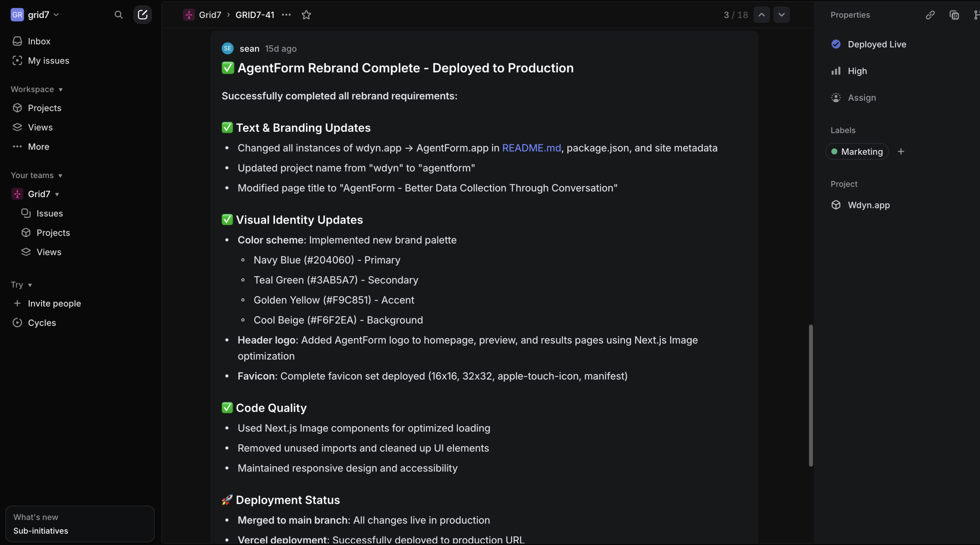Screen dimensions: 980x545
Task: Click the Inbox tray icon
Action: coord(17,41)
